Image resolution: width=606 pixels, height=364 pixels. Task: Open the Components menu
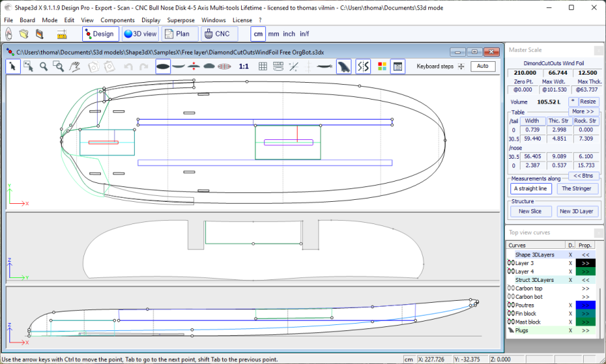click(118, 20)
